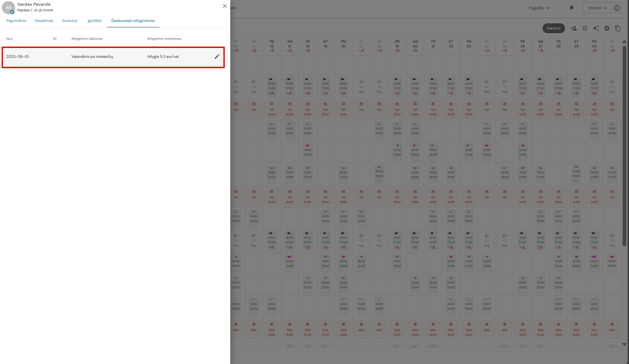Expand the Pagalba help dropdown
The height and width of the screenshot is (364, 629).
tap(539, 8)
